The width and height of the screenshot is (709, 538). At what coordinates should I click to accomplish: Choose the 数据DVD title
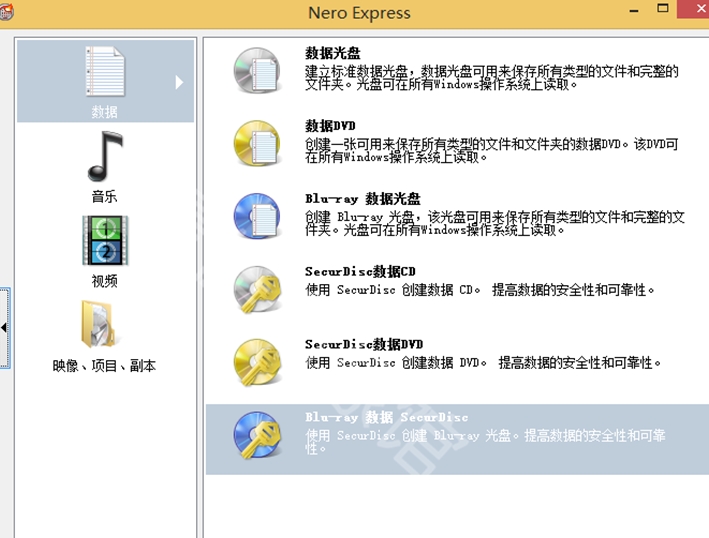pos(330,126)
